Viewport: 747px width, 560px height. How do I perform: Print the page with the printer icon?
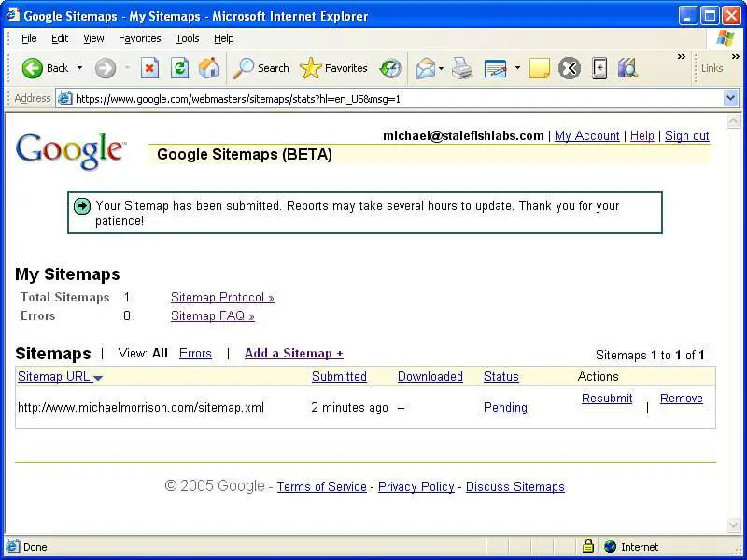[461, 68]
